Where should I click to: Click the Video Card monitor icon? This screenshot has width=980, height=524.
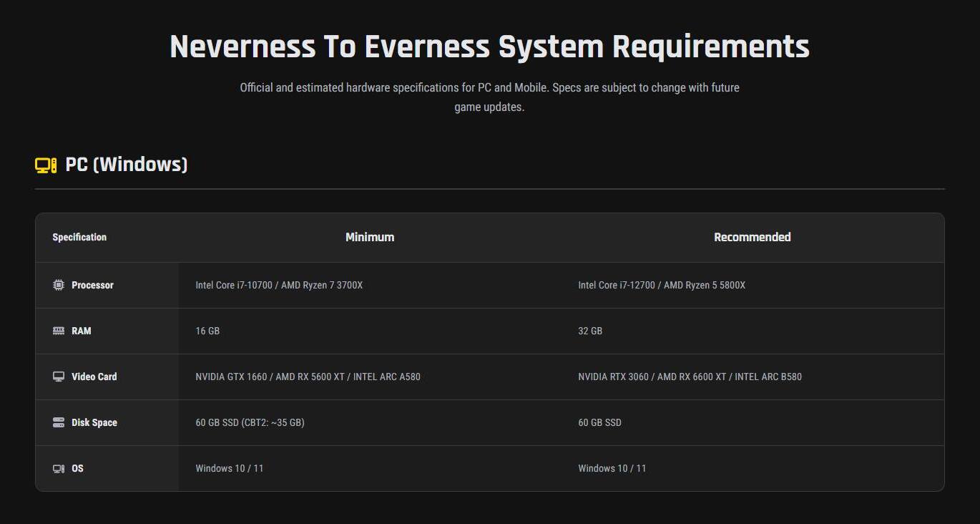coord(59,377)
